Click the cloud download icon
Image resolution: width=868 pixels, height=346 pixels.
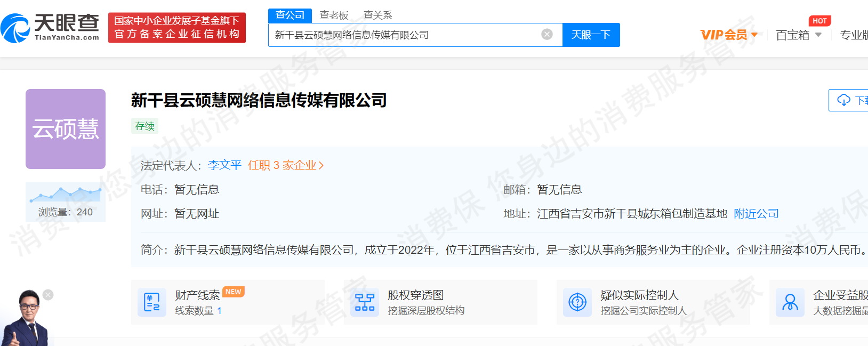point(843,100)
